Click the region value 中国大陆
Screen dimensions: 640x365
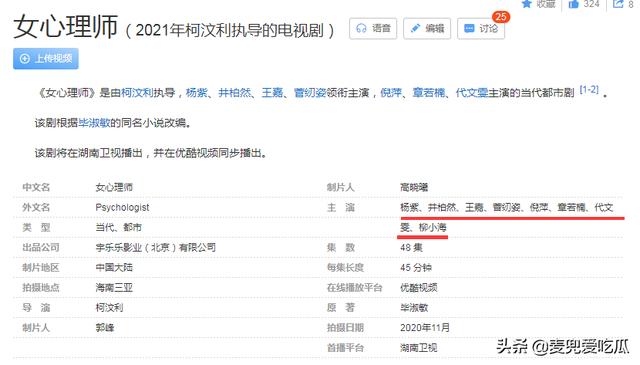114,267
